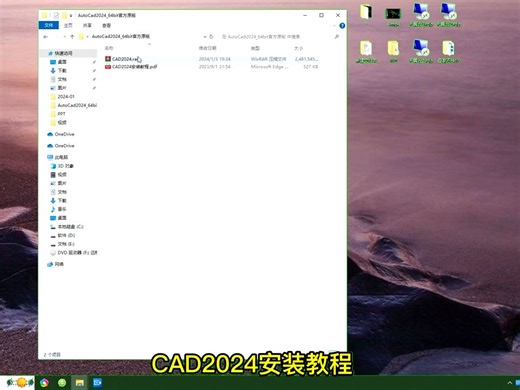The width and height of the screenshot is (520, 390).
Task: Switch to File Explorer on taskbar
Action: pyautogui.click(x=79, y=383)
